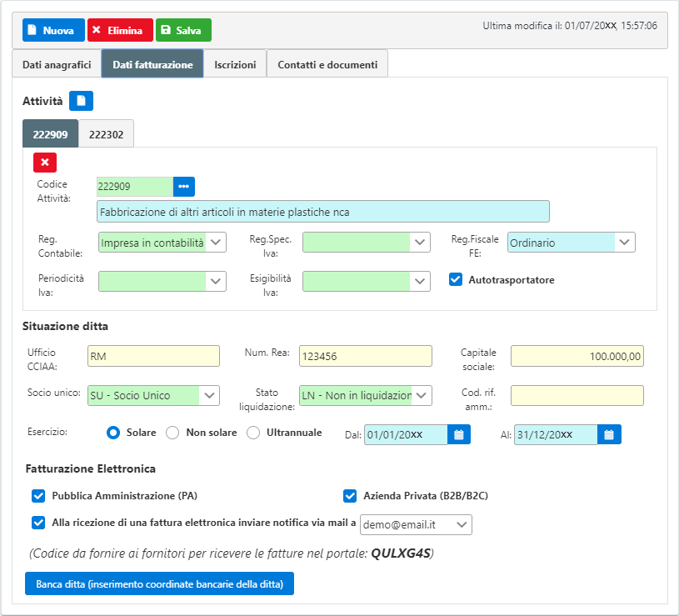The width and height of the screenshot is (679, 616).
Task: Open the Reg.Fiscale FE dropdown
Action: pyautogui.click(x=625, y=242)
